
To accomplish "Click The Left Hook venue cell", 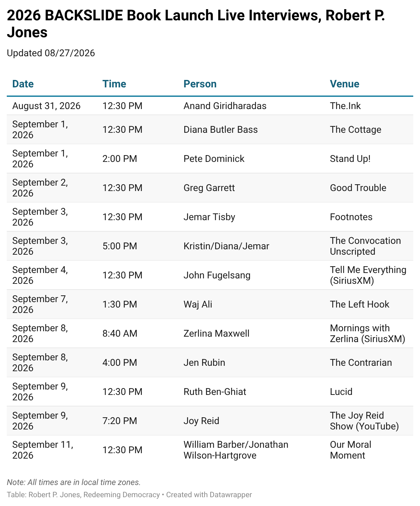I will (359, 304).
